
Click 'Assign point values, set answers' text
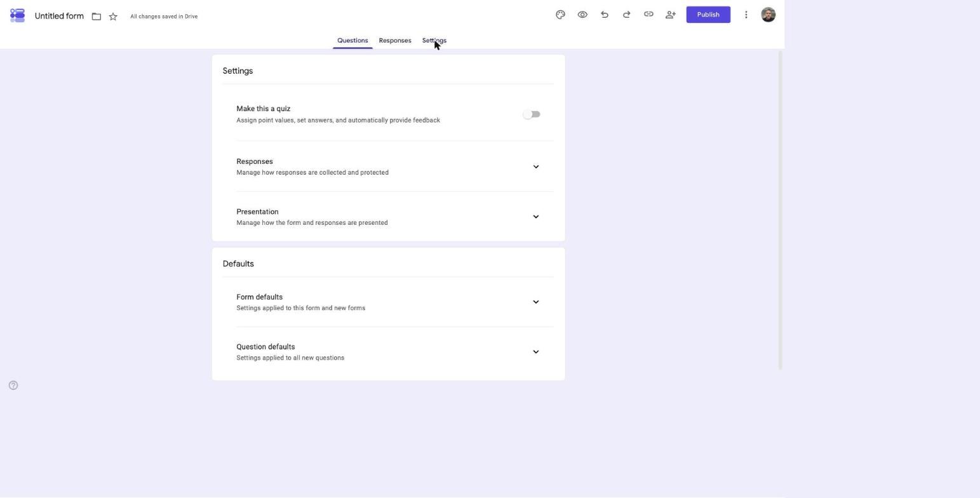coord(338,120)
